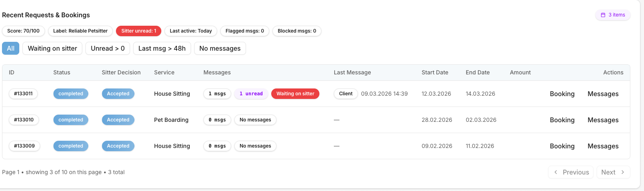Click the 1 unread message badge
This screenshot has width=644, height=191.
[x=251, y=94]
